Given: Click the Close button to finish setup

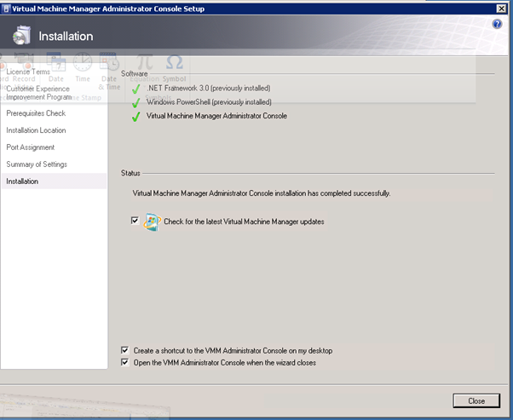Looking at the screenshot, I should pyautogui.click(x=476, y=400).
